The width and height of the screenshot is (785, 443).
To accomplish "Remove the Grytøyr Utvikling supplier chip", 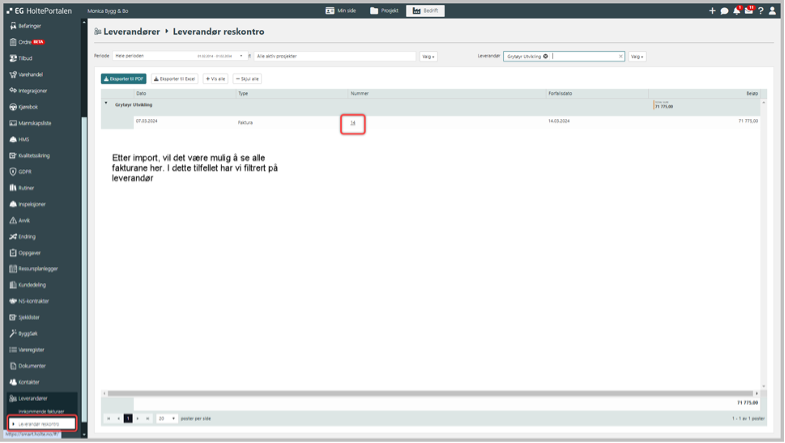I will [x=546, y=57].
